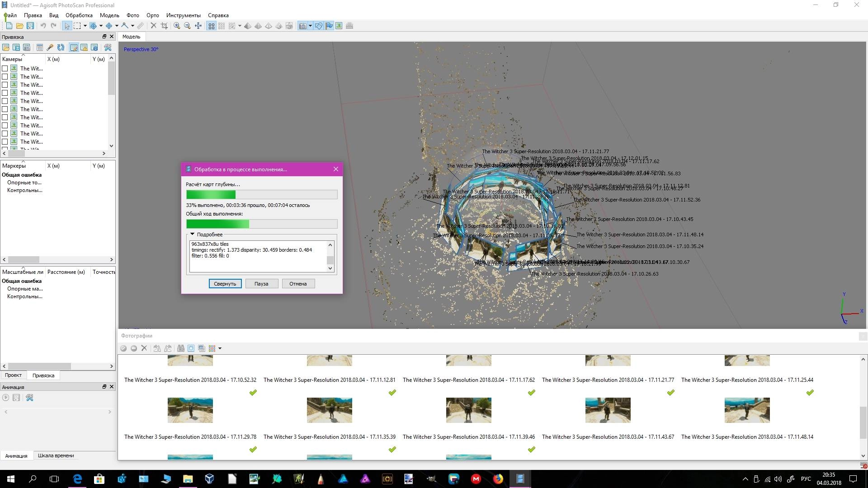The height and width of the screenshot is (488, 868).
Task: Create a new project with the New icon
Action: 9,26
